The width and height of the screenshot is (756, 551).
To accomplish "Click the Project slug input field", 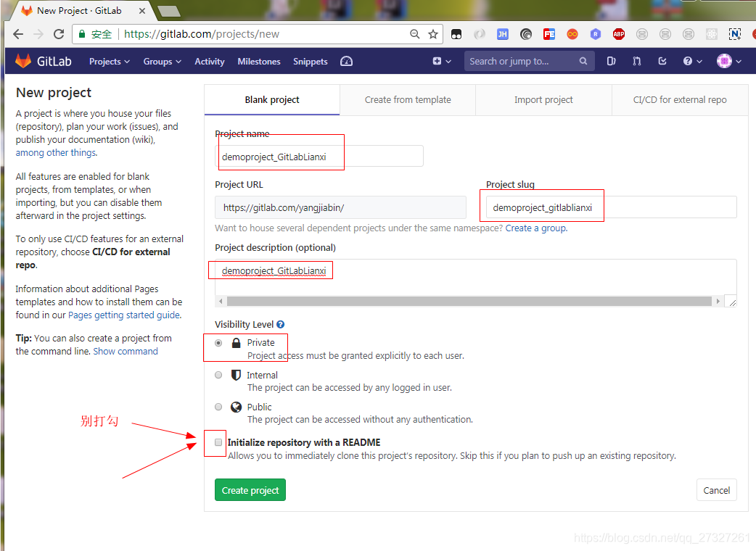I will pyautogui.click(x=612, y=207).
